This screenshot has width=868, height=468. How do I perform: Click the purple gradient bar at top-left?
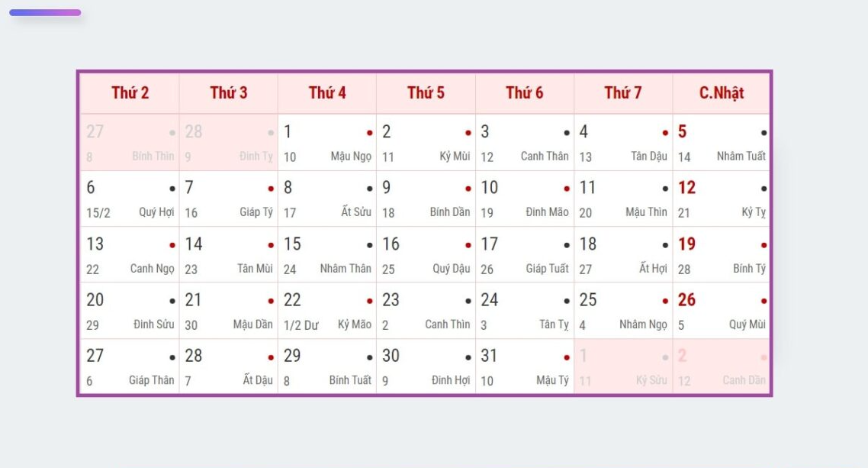(46, 13)
